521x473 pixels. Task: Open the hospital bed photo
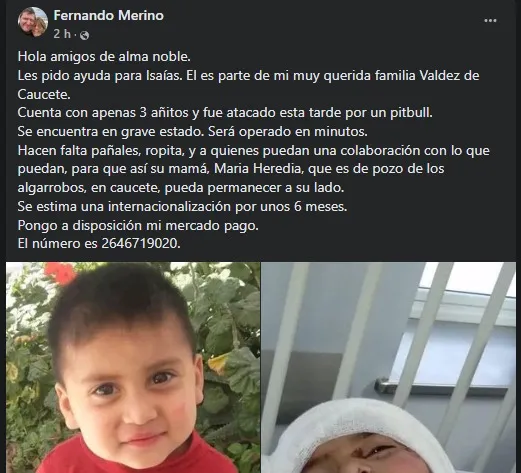coord(388,367)
